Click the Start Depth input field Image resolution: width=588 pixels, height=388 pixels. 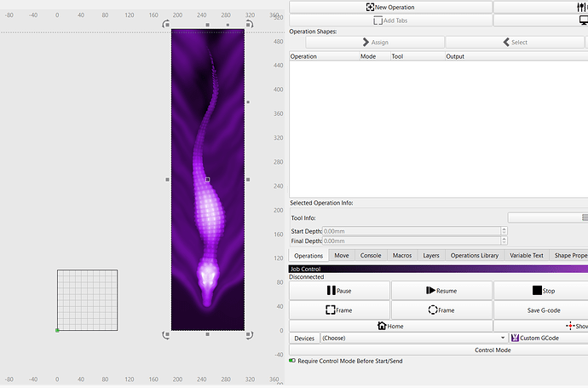tap(412, 231)
